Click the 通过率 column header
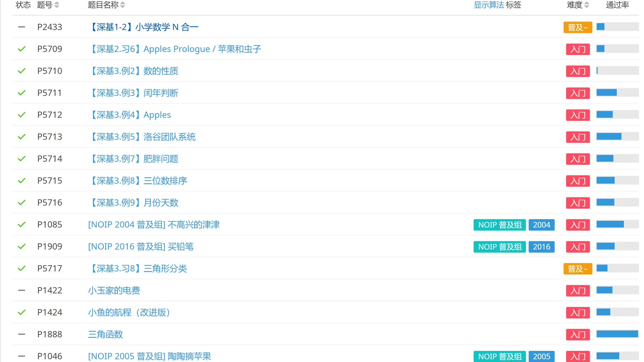The width and height of the screenshot is (644, 362). 617,5
